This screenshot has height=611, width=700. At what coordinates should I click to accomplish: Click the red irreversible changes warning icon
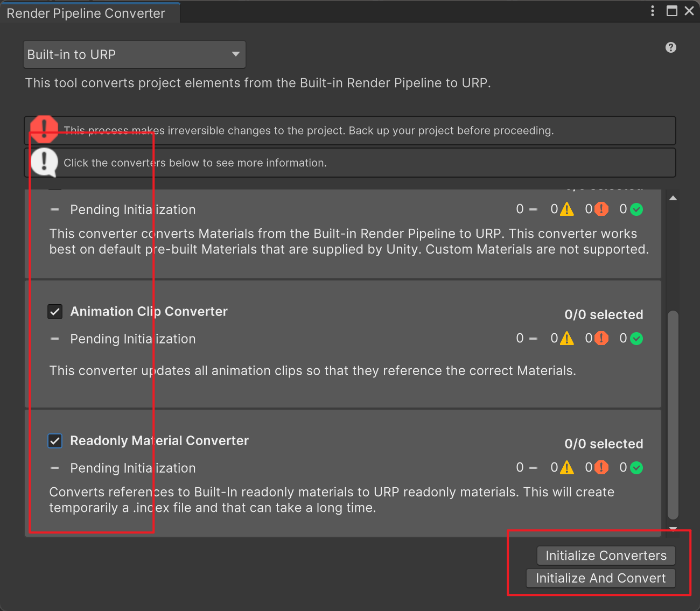coord(44,129)
